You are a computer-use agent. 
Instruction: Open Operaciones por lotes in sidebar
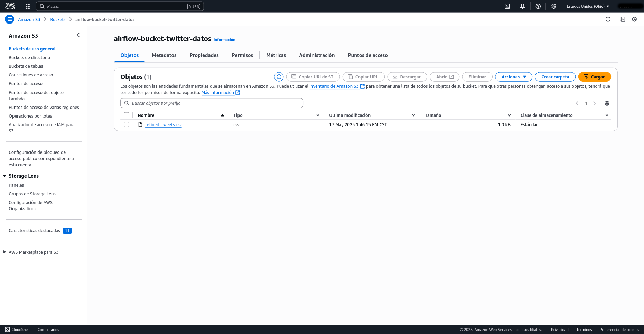30,116
